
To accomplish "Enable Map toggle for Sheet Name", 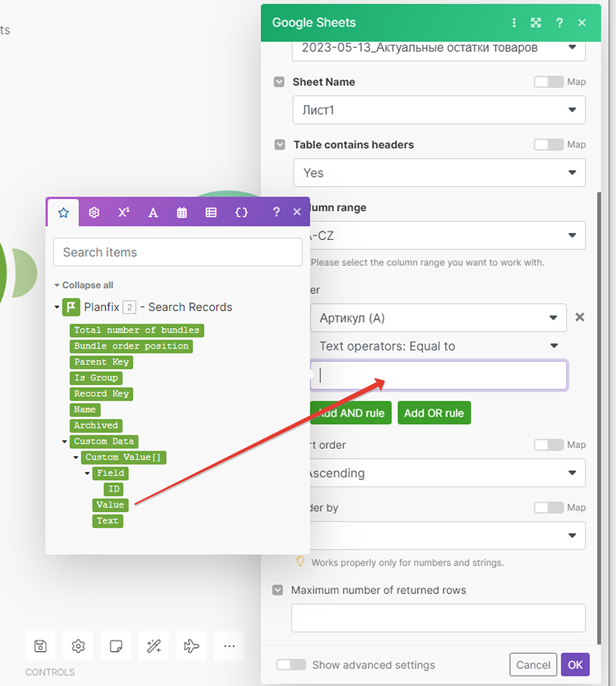I will coord(549,82).
